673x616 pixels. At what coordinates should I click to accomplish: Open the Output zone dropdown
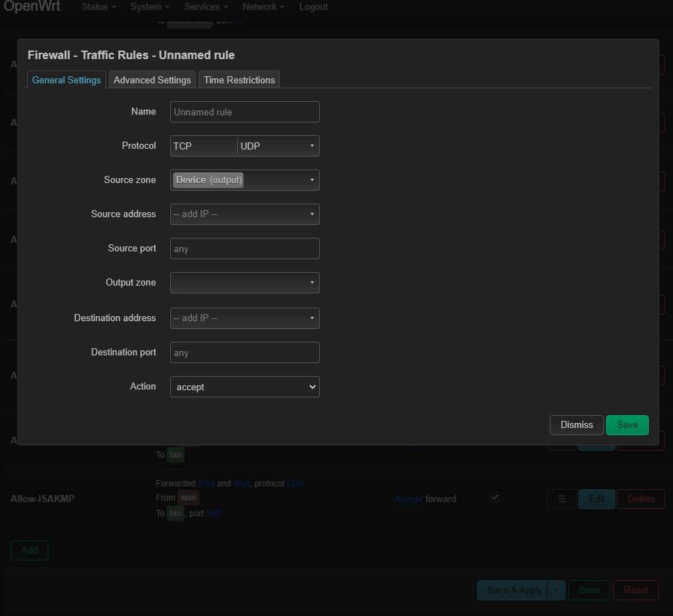tap(244, 283)
